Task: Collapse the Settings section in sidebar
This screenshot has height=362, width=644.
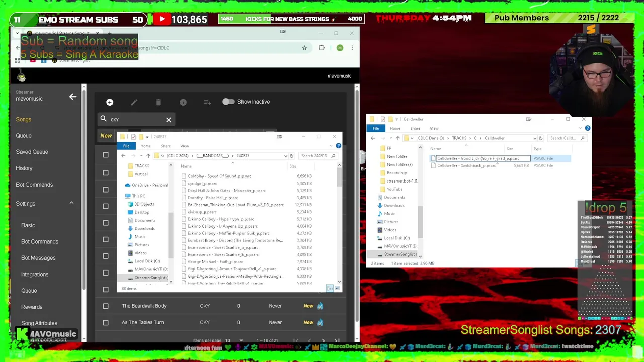Action: [71, 203]
